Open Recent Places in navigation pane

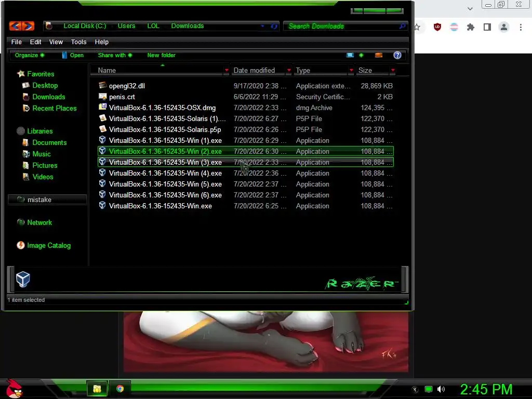point(49,109)
